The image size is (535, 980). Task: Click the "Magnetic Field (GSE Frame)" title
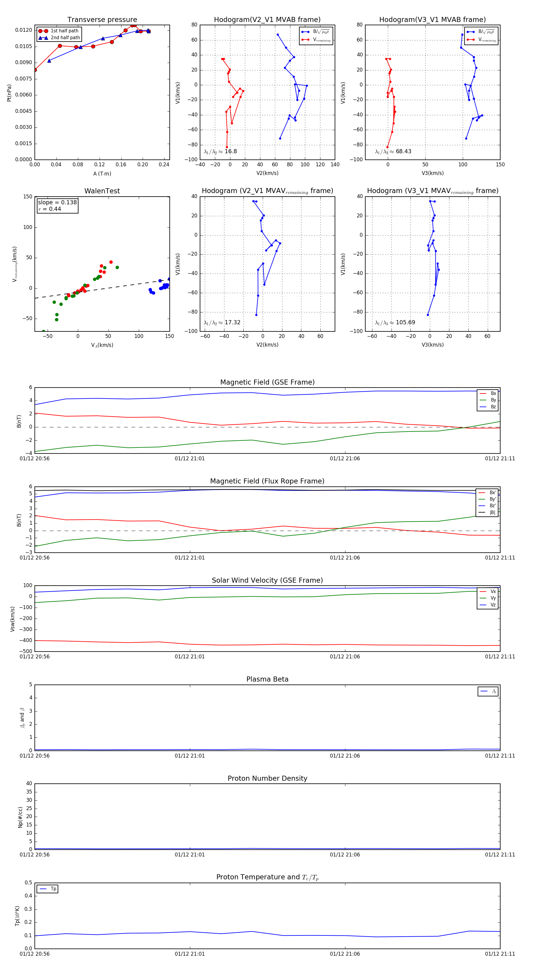click(x=267, y=382)
